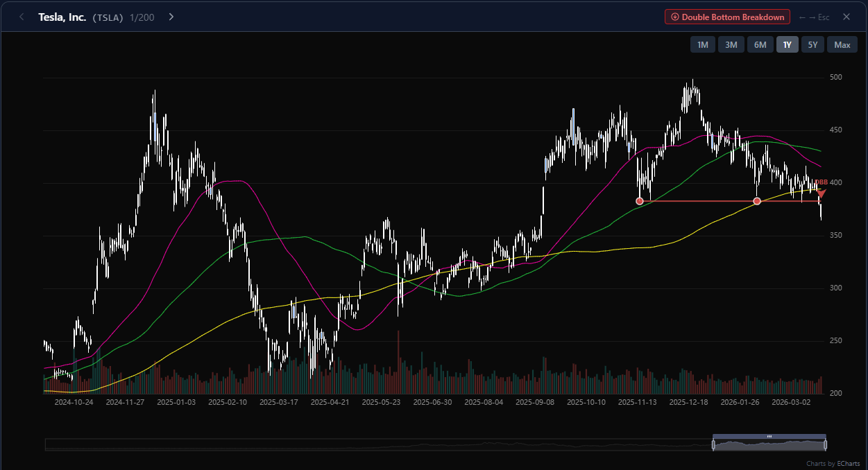Image resolution: width=868 pixels, height=470 pixels.
Task: Select the second red bottom marker circle
Action: (757, 201)
